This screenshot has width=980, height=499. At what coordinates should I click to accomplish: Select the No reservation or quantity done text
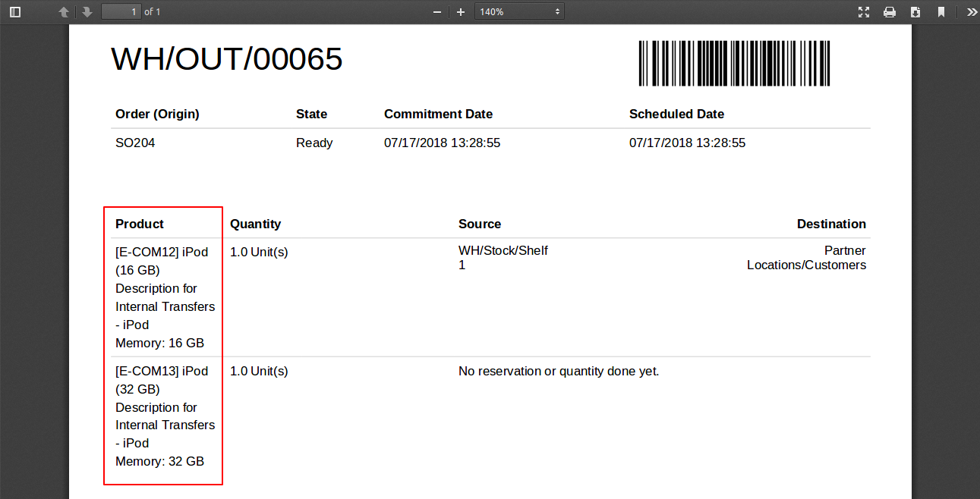559,372
